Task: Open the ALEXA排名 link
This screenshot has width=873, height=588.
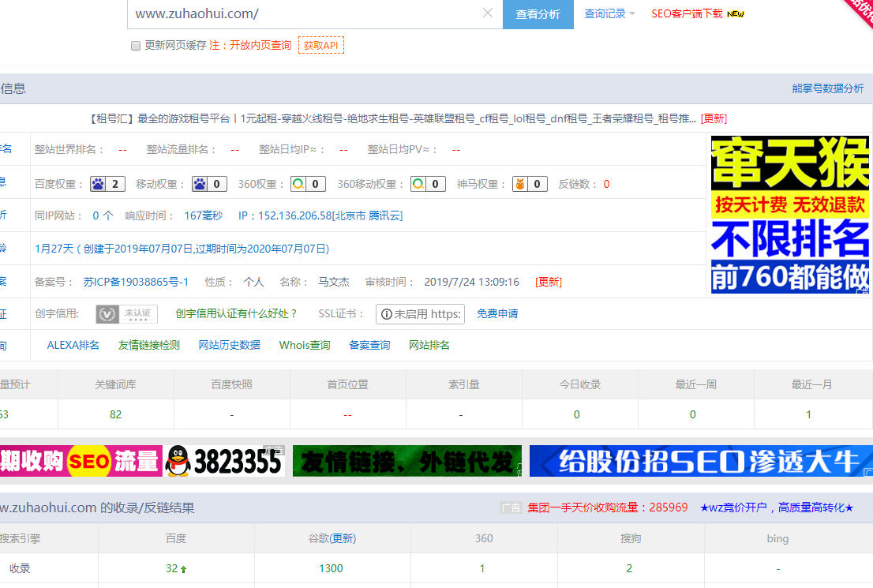Action: pos(73,345)
